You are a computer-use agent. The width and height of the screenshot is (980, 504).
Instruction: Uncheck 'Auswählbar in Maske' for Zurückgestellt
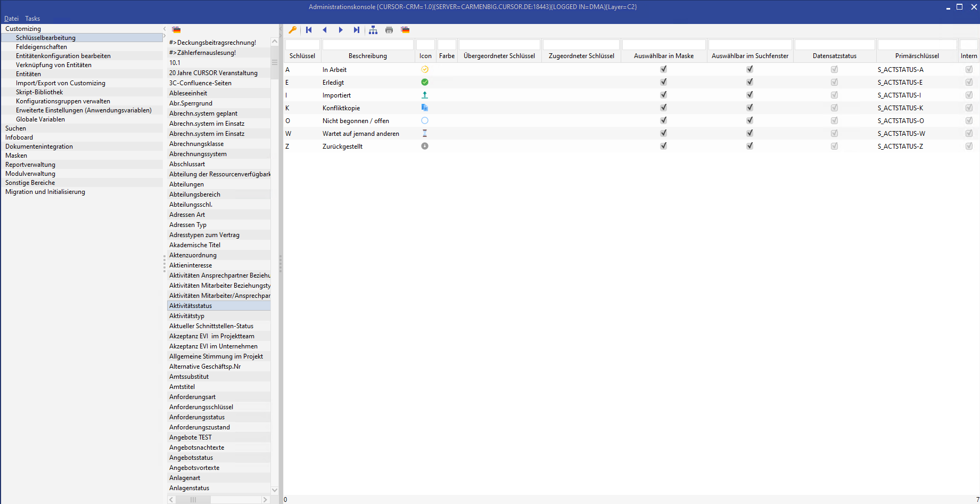coord(663,146)
